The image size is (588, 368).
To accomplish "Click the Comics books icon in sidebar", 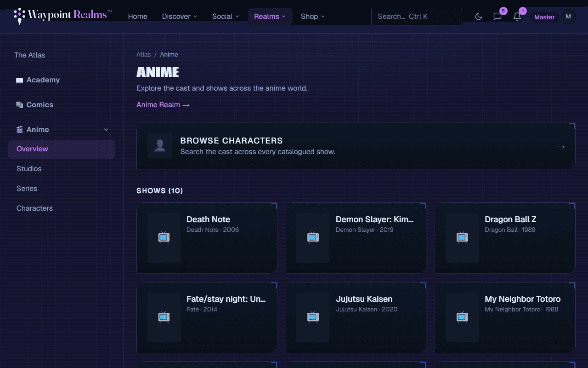I will [19, 105].
